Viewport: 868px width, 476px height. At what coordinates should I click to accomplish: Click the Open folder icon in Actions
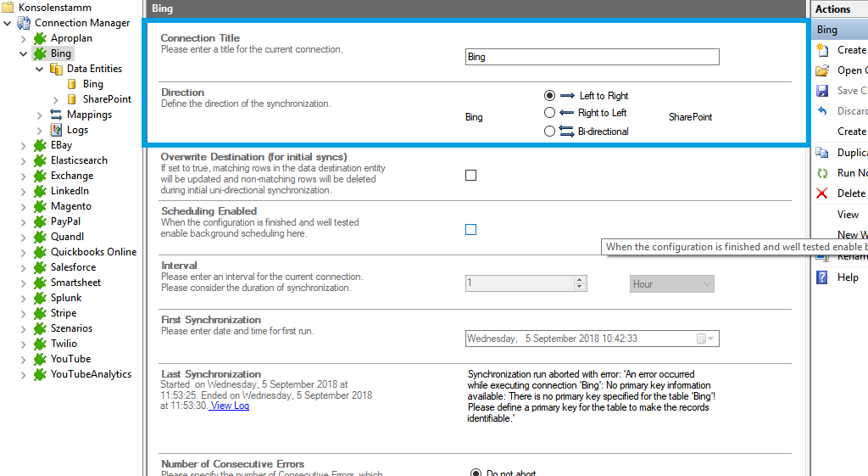(821, 70)
